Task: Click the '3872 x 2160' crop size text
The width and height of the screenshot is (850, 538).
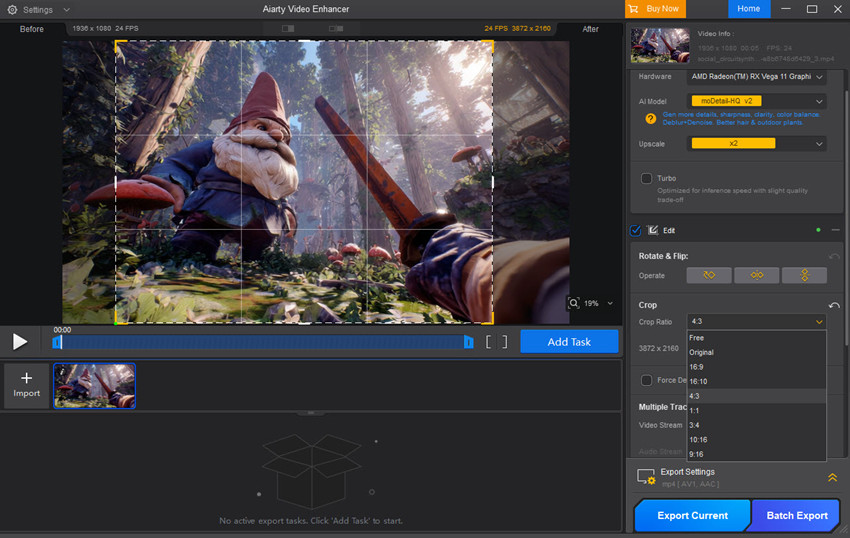Action: tap(658, 348)
